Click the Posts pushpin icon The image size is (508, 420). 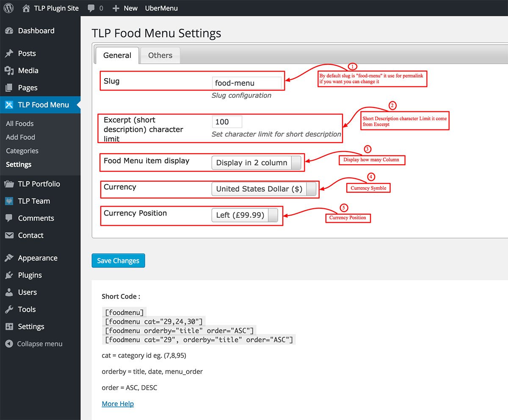9,54
